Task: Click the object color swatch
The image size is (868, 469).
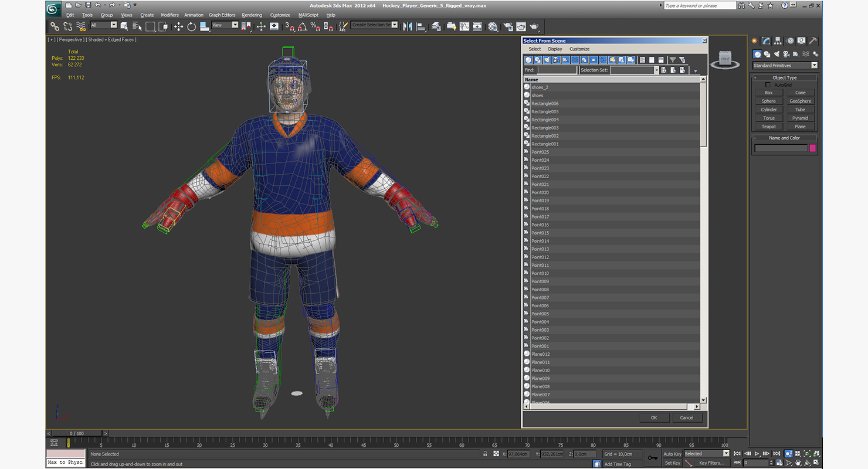Action: [812, 148]
